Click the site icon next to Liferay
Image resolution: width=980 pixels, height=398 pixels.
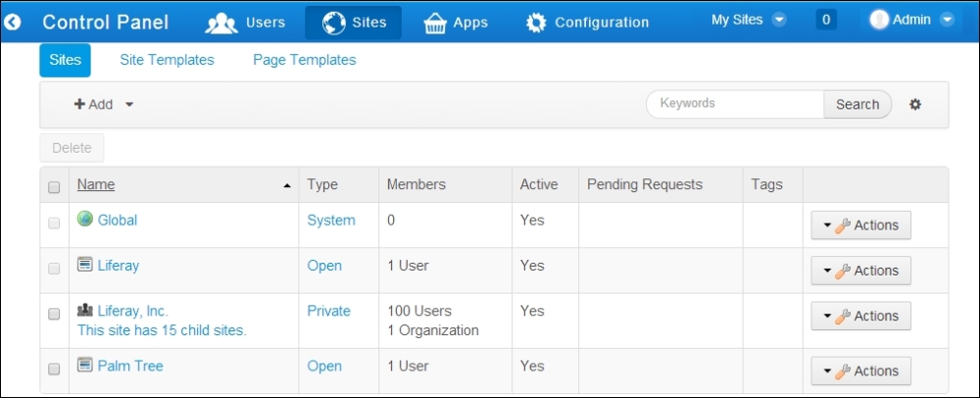[x=85, y=265]
